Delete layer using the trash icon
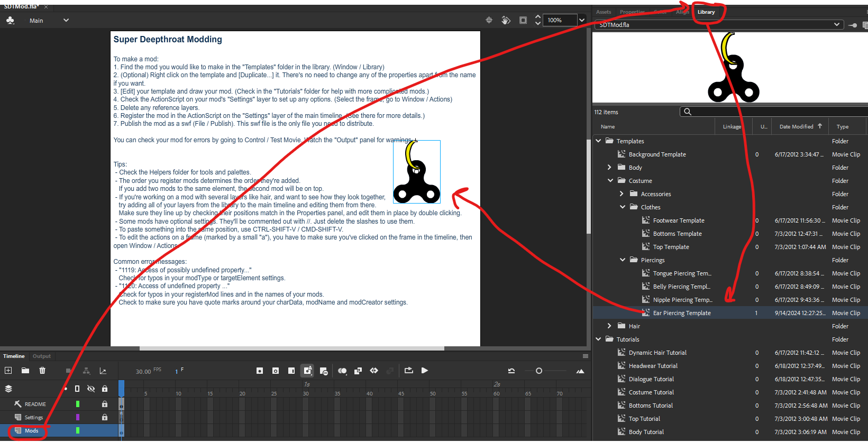 (x=42, y=371)
